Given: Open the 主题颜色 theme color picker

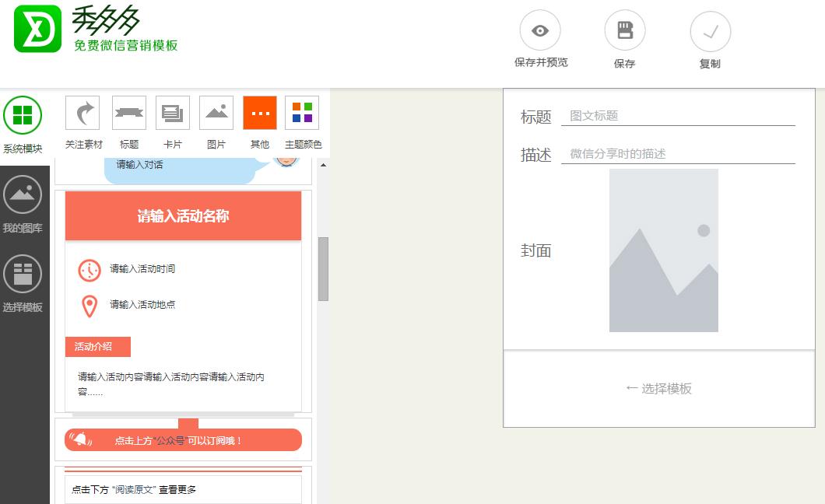Looking at the screenshot, I should [x=301, y=111].
